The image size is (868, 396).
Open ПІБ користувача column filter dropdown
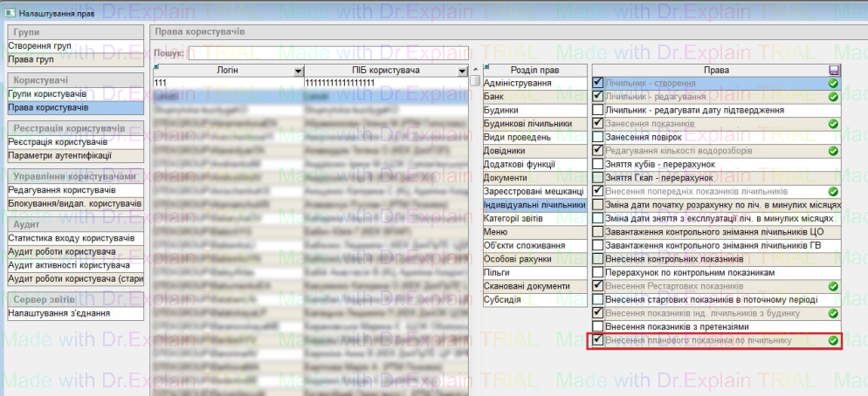pyautogui.click(x=462, y=70)
